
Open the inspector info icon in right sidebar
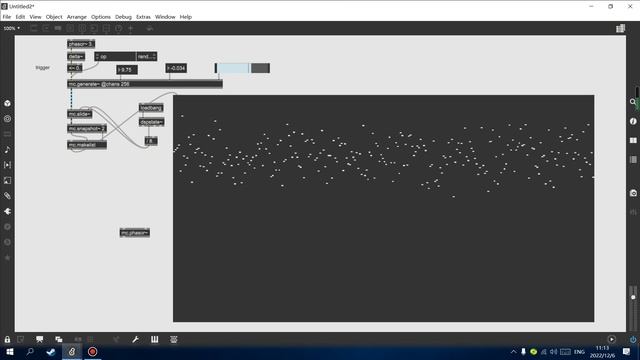coord(633,121)
